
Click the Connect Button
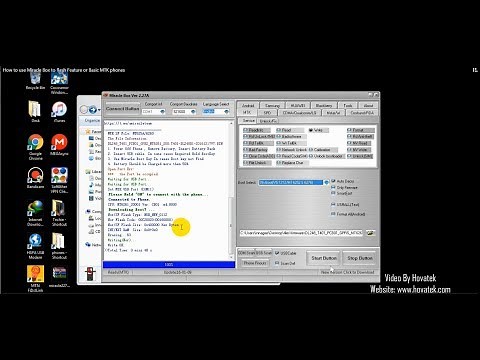pos(122,109)
